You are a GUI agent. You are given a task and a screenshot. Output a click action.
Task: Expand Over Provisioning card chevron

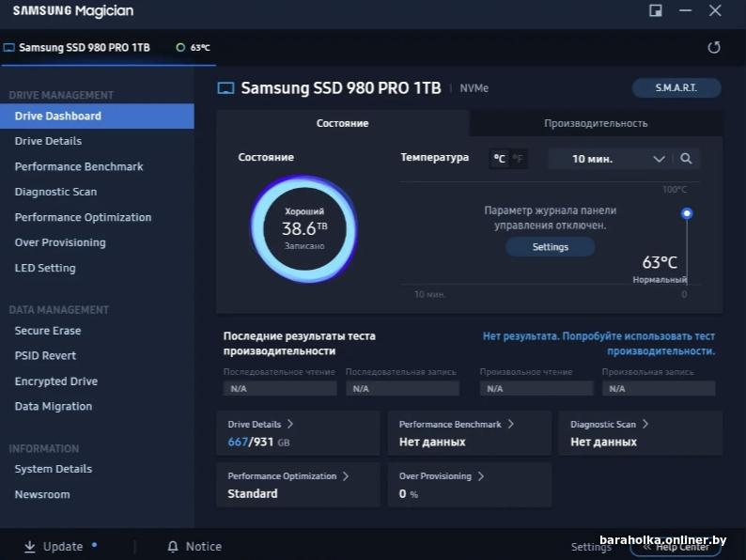[x=480, y=475]
